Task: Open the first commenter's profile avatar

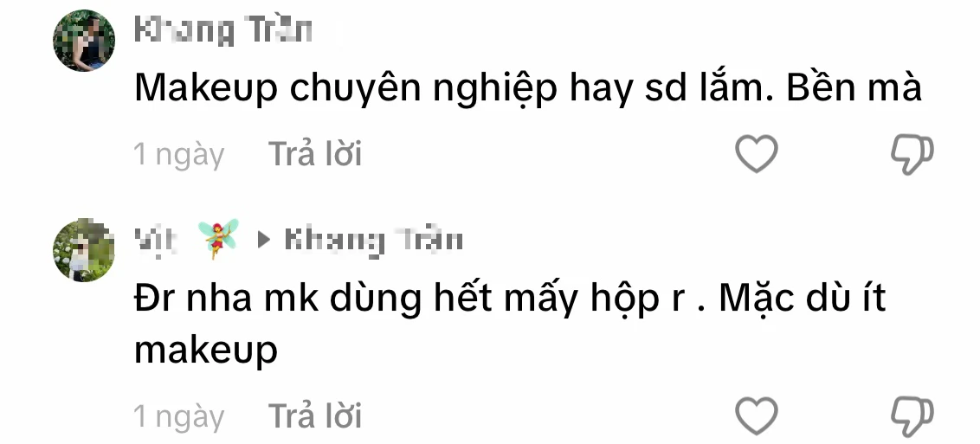Action: 84,41
